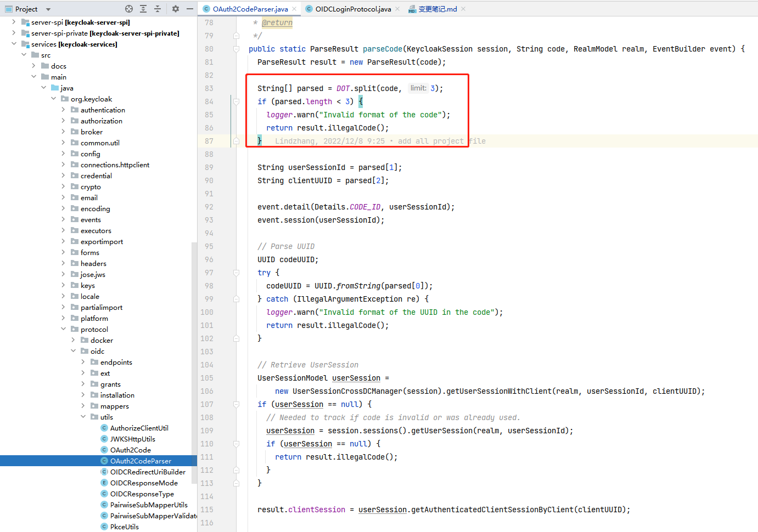Select JWKSHttpUtils class file
This screenshot has height=532, width=758.
click(x=132, y=439)
